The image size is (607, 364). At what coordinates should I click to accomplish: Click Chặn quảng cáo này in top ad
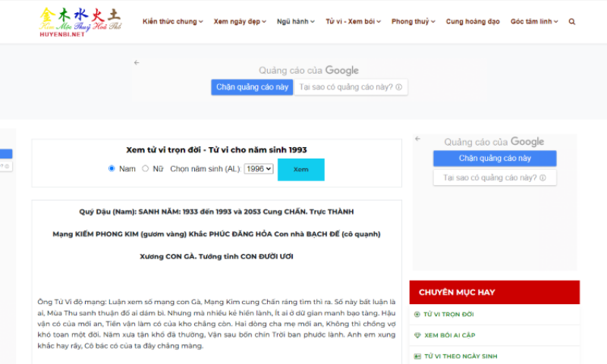pos(252,87)
